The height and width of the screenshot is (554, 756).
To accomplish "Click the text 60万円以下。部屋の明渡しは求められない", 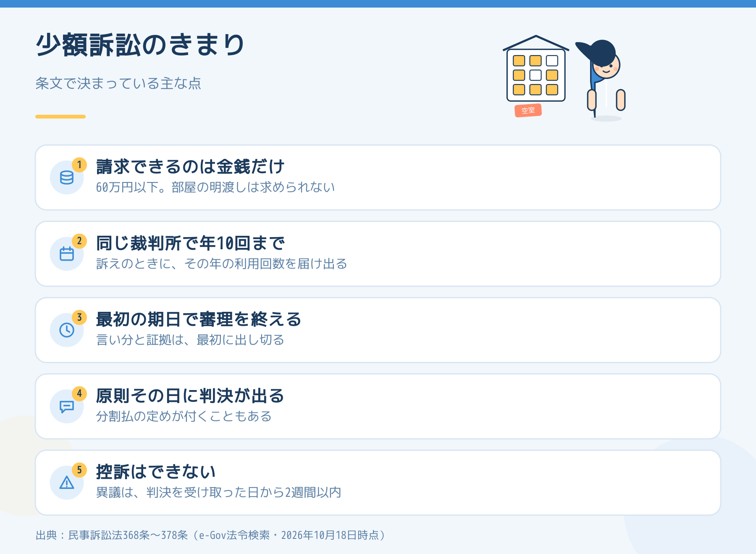I will (215, 187).
